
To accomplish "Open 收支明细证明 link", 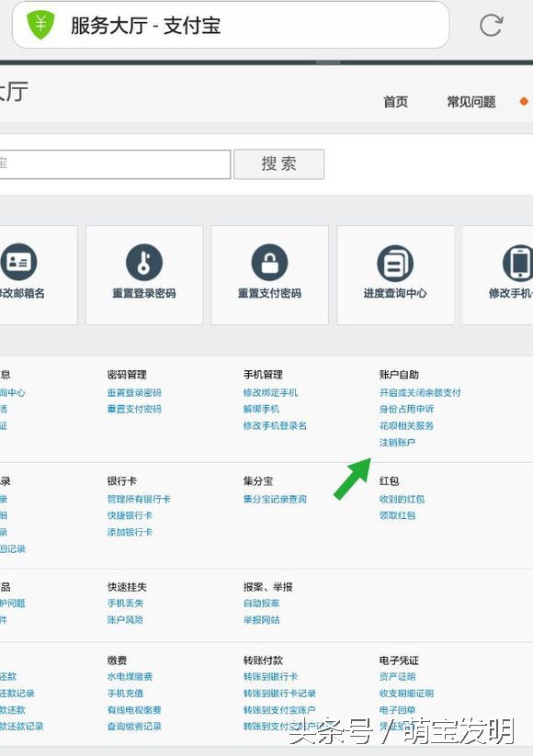I will click(406, 693).
